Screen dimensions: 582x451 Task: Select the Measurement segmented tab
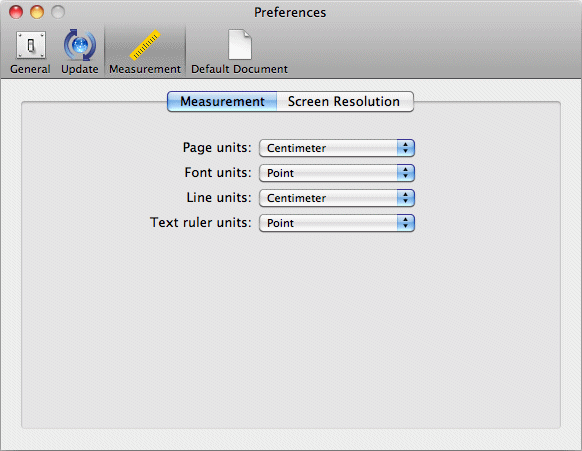coord(222,101)
